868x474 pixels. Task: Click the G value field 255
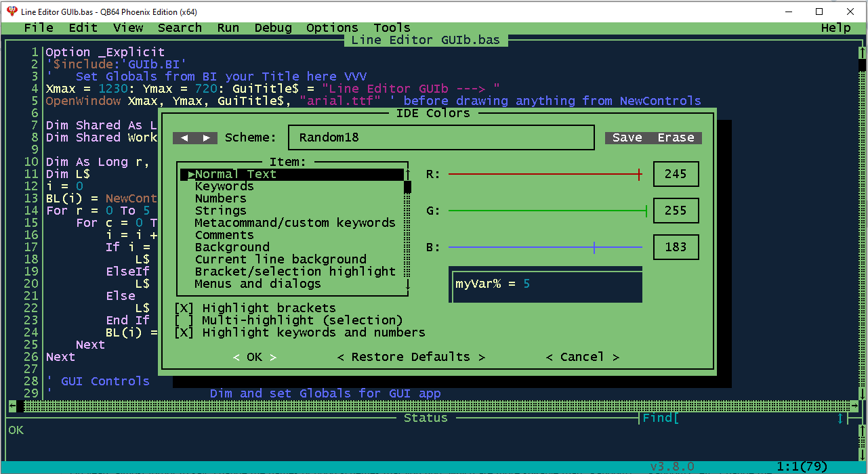(676, 211)
